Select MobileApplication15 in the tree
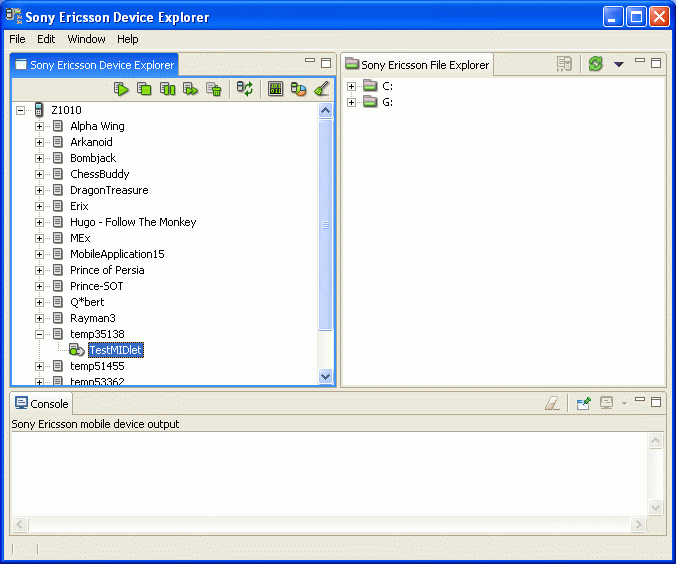The height and width of the screenshot is (564, 676). pyautogui.click(x=117, y=254)
